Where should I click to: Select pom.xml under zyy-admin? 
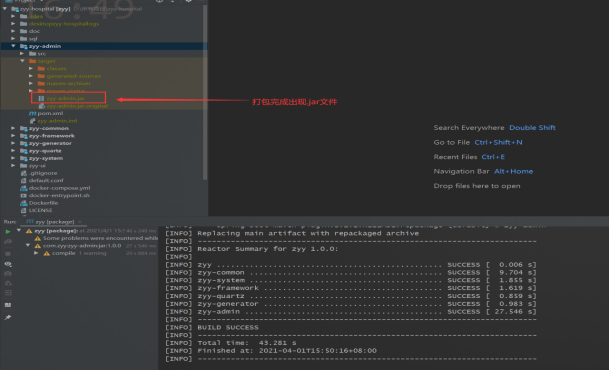(x=50, y=113)
